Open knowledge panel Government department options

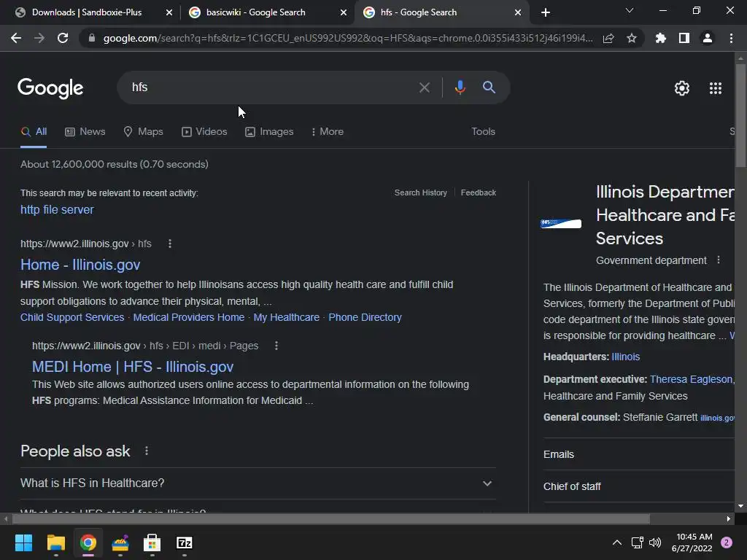(719, 260)
